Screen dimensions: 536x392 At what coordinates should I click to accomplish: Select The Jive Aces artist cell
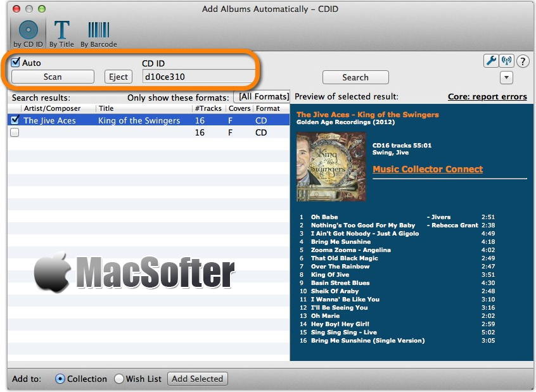point(49,120)
